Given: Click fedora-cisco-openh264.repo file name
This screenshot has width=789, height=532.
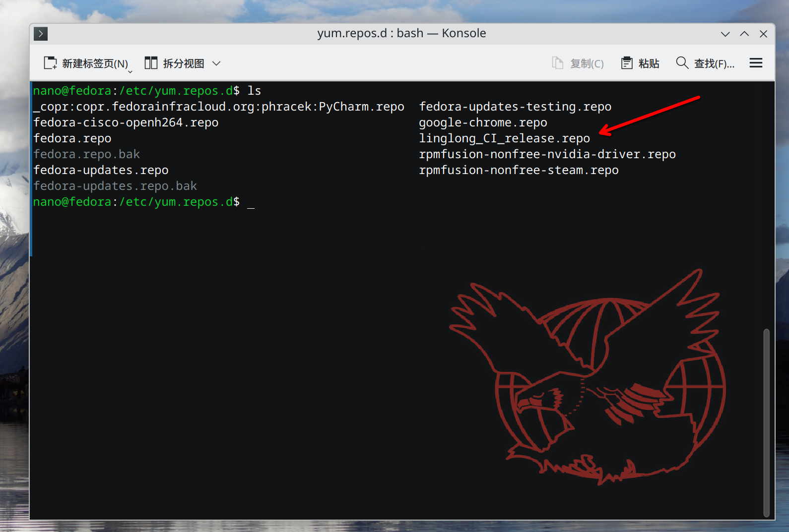Looking at the screenshot, I should pyautogui.click(x=126, y=122).
